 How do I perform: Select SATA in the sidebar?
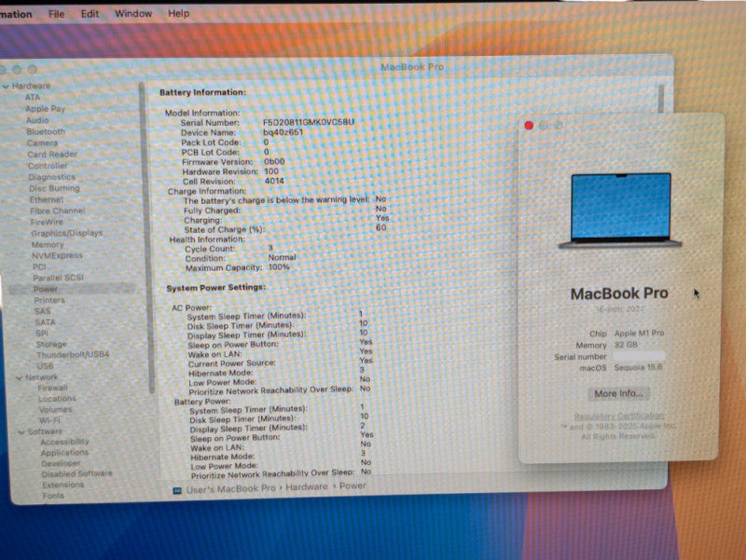click(x=45, y=321)
